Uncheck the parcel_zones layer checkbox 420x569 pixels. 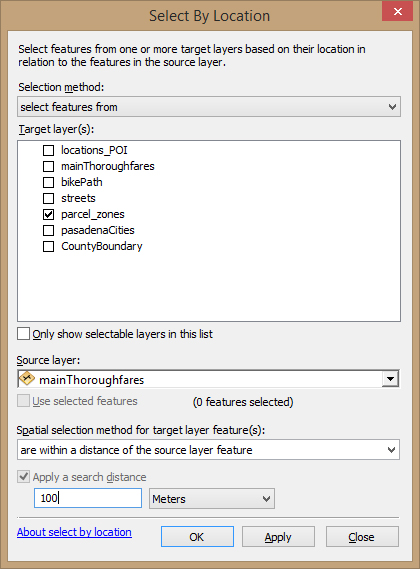point(48,214)
